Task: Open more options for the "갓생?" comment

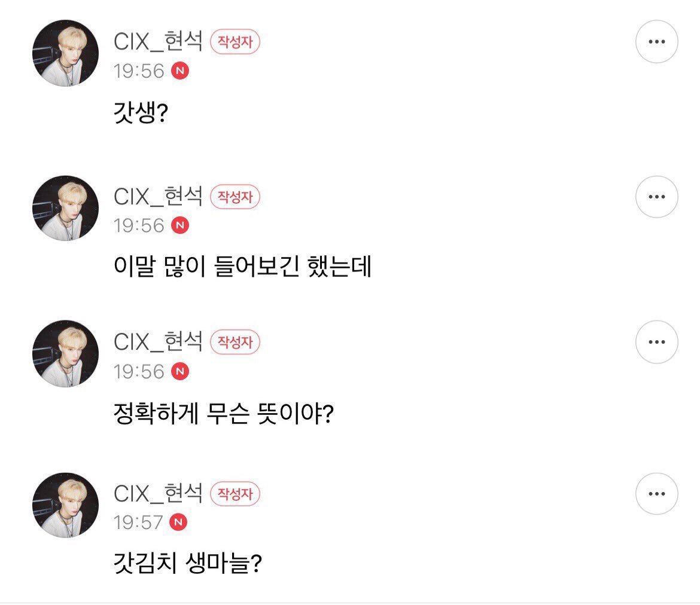Action: (x=656, y=42)
